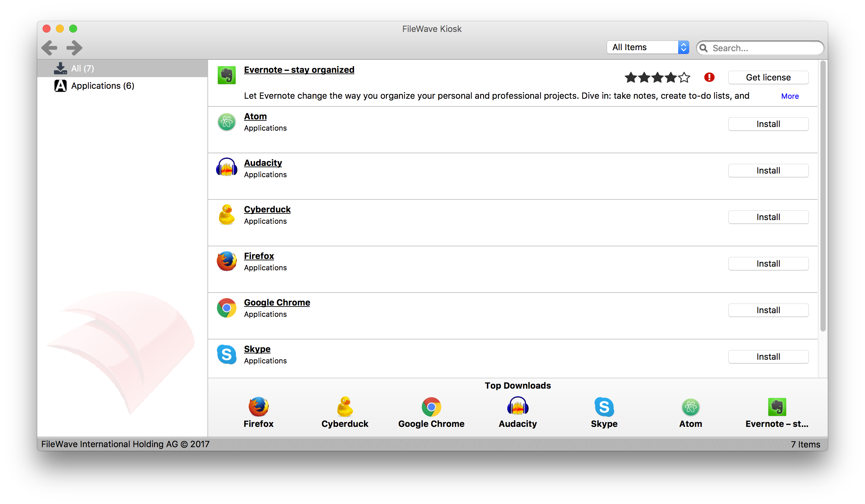Open the Evernote – stay organized link
The width and height of the screenshot is (865, 504).
click(x=299, y=70)
